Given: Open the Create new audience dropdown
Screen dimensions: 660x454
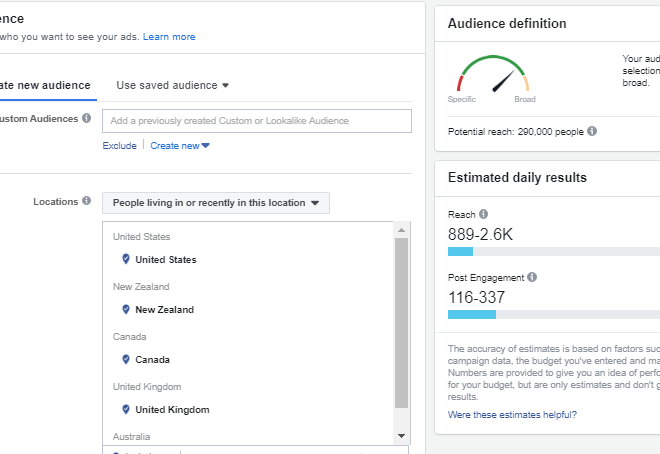Looking at the screenshot, I should point(180,146).
